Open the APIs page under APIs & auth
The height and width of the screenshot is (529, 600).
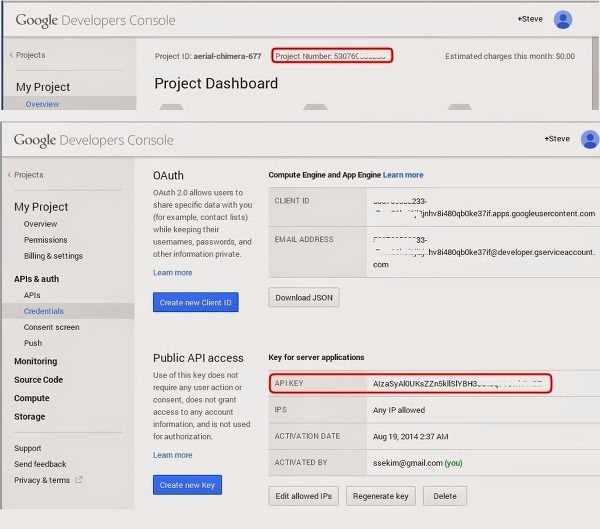(32, 295)
